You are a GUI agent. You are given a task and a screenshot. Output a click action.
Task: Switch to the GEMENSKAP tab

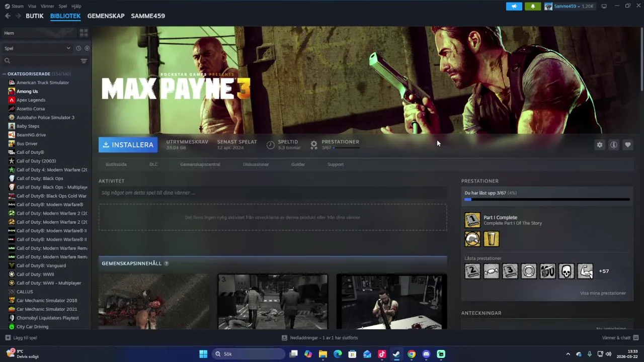[106, 16]
